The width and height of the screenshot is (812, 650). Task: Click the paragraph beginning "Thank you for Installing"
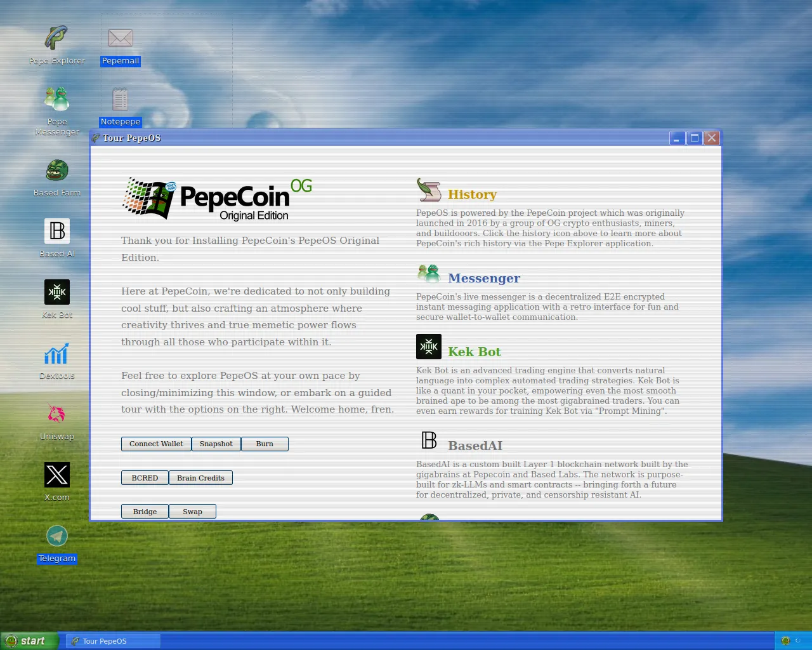tap(251, 249)
